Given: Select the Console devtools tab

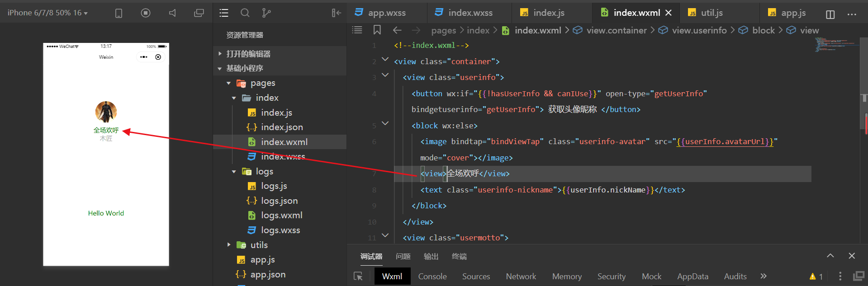Looking at the screenshot, I should 432,276.
